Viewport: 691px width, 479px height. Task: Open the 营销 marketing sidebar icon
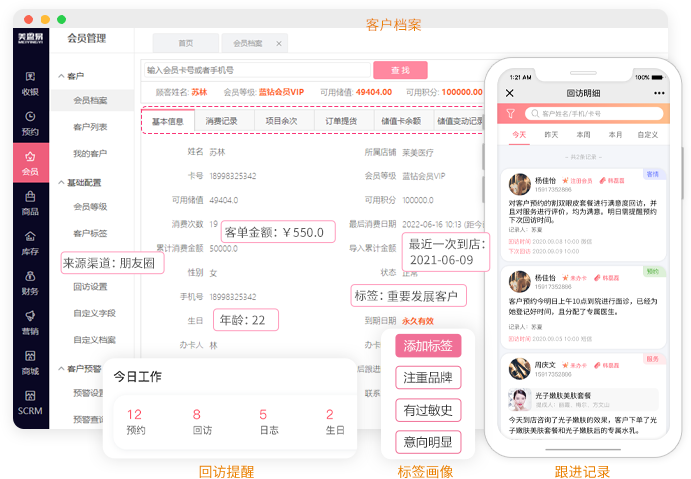(30, 323)
